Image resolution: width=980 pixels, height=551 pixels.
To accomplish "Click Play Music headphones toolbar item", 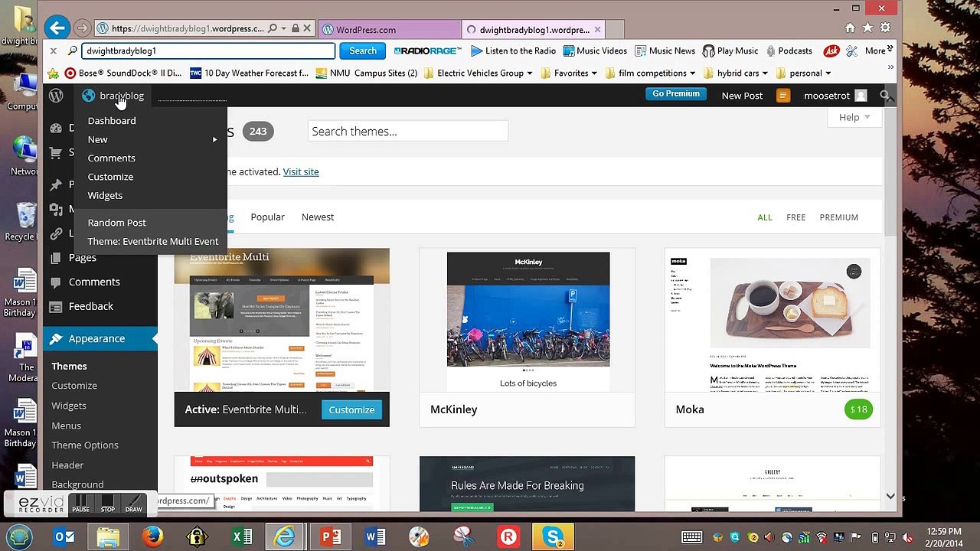I will point(730,51).
